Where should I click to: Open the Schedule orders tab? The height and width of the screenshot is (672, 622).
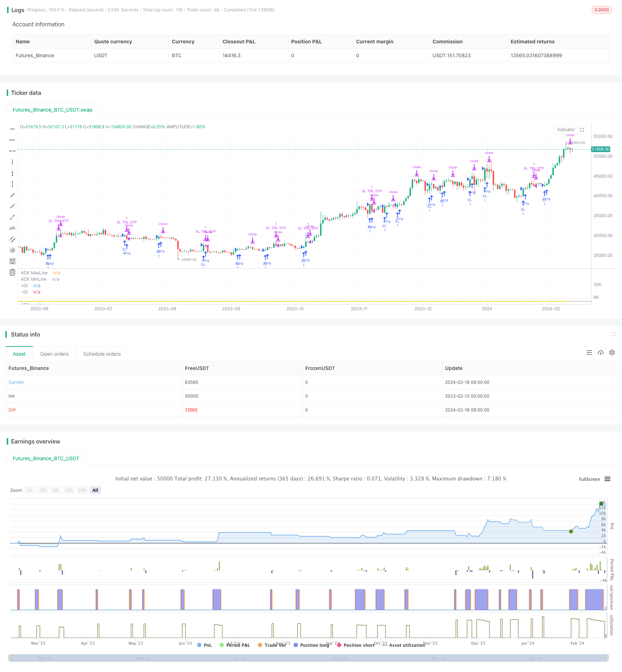[x=102, y=354]
